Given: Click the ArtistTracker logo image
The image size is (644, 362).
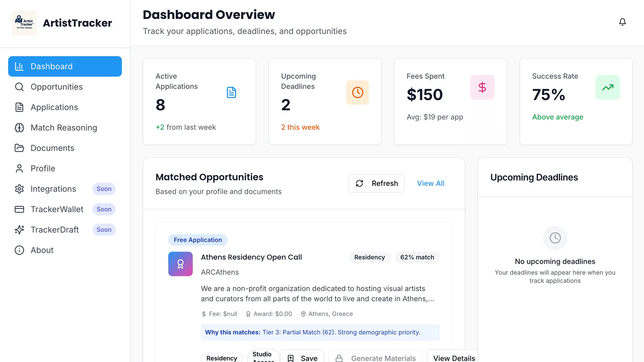Looking at the screenshot, I should point(24,23).
